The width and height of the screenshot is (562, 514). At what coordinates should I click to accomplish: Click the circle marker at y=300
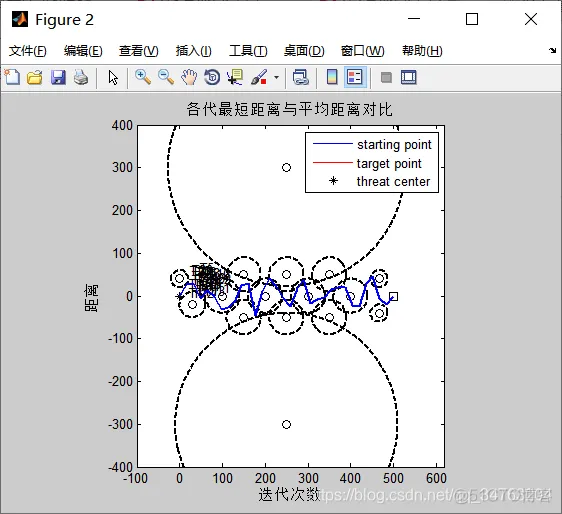[x=286, y=167]
